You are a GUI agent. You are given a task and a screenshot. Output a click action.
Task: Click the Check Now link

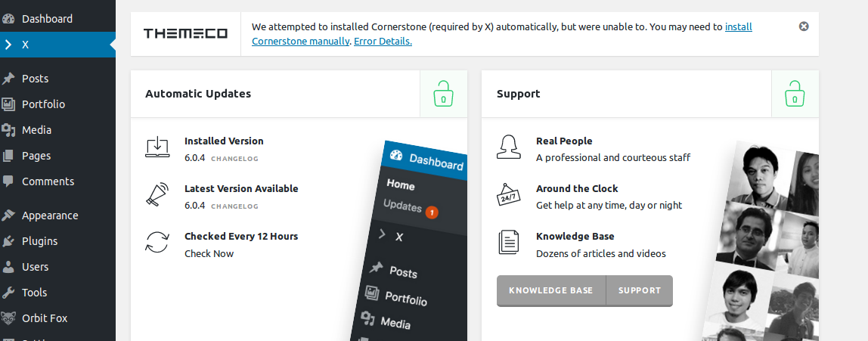tap(209, 253)
